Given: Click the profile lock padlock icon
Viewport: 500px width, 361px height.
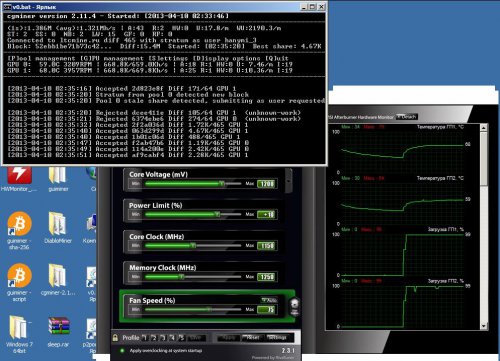Looking at the screenshot, I should 115,338.
